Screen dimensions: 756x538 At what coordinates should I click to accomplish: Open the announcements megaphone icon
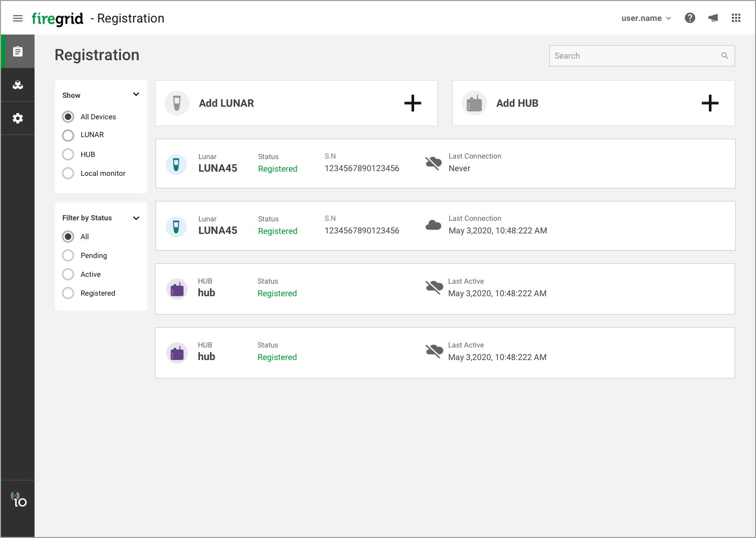click(713, 18)
